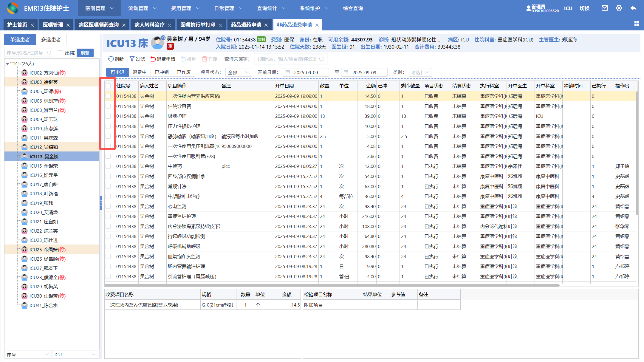Open the settings gear icon
Screen dimensions: 644x362
coord(619,8)
